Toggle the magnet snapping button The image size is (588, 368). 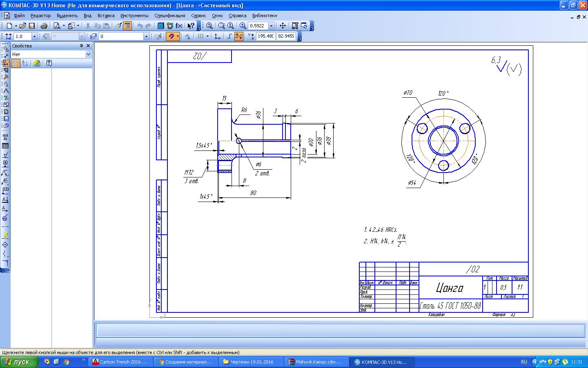point(171,36)
